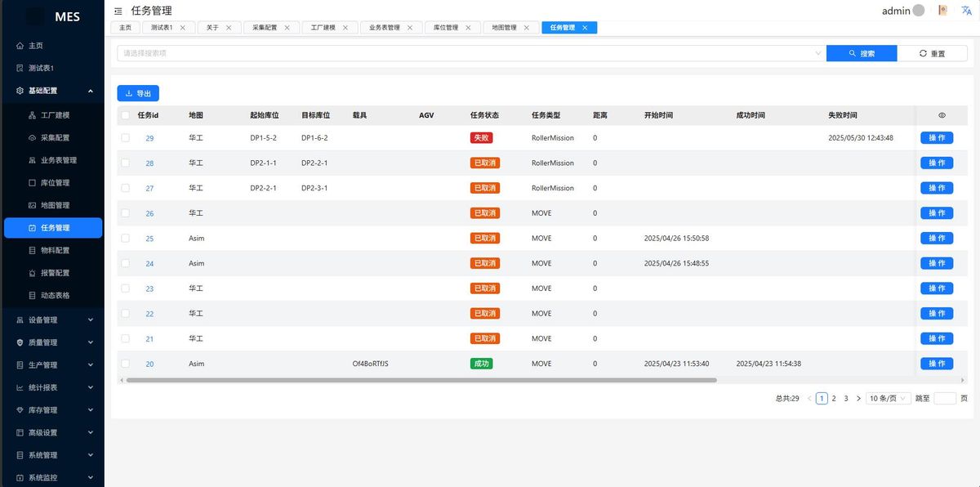Tick the checkbox for task 25
Screen dimensions: 980x487
tap(125, 238)
